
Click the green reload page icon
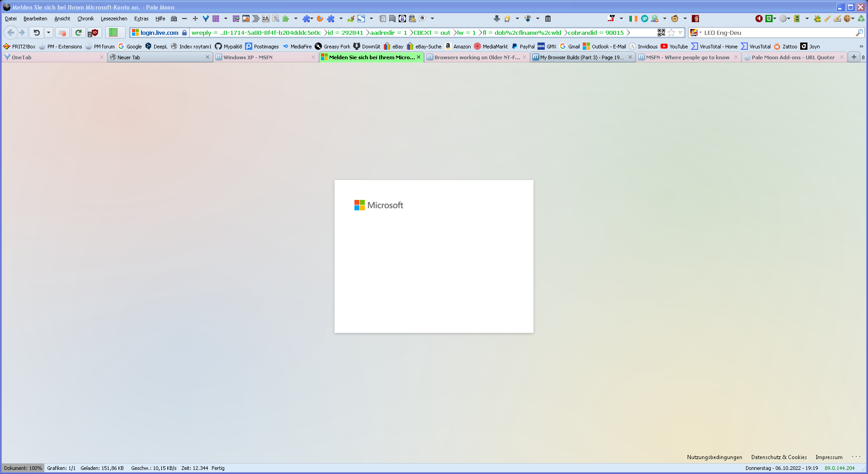78,33
